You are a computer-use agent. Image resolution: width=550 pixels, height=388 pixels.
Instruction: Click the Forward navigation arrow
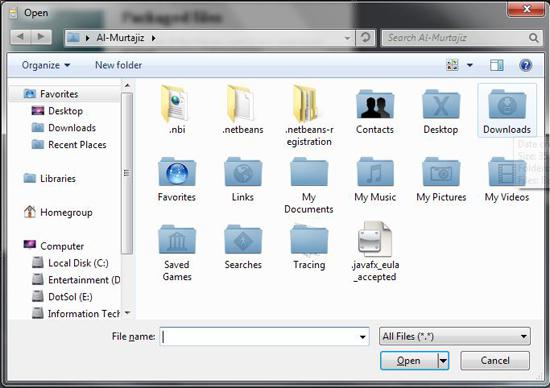tap(41, 36)
